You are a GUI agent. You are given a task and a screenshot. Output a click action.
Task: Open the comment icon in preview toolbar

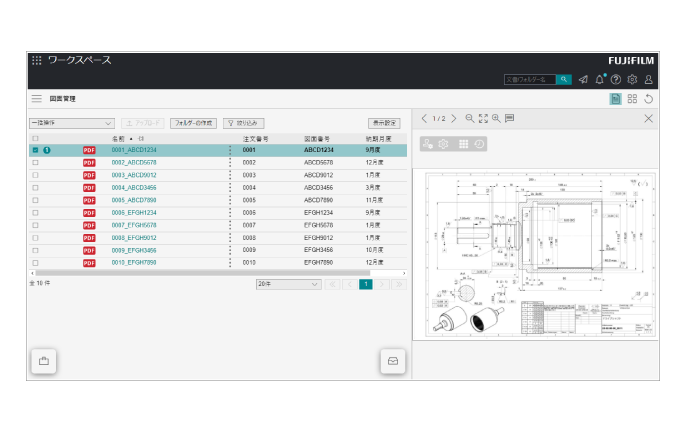coord(510,118)
